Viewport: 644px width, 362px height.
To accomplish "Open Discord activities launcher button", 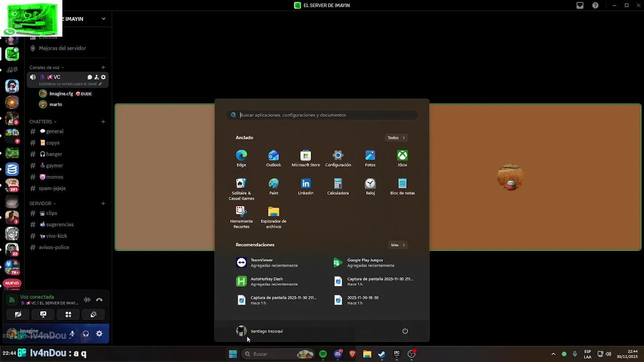I will (68, 314).
